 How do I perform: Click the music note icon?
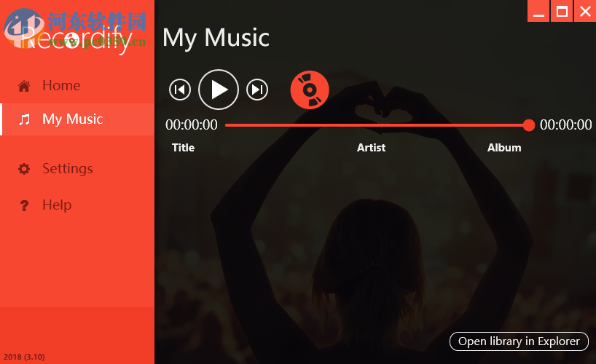[24, 119]
